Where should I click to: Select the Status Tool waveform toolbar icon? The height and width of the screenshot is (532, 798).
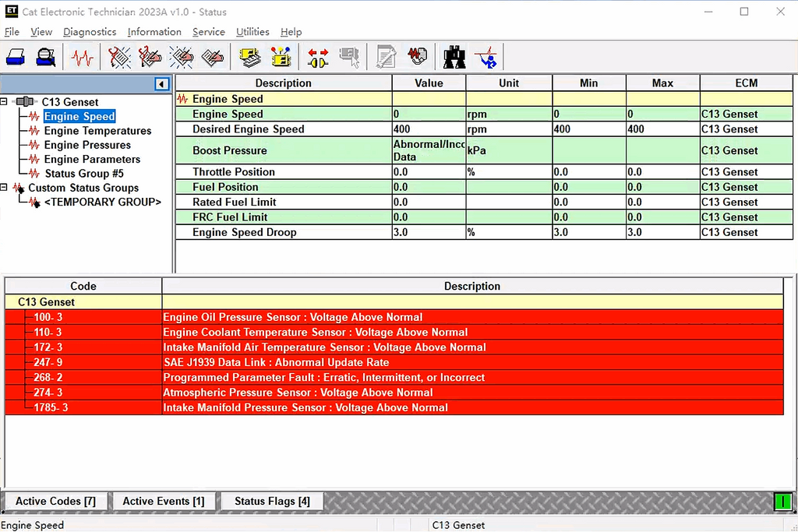pos(82,57)
